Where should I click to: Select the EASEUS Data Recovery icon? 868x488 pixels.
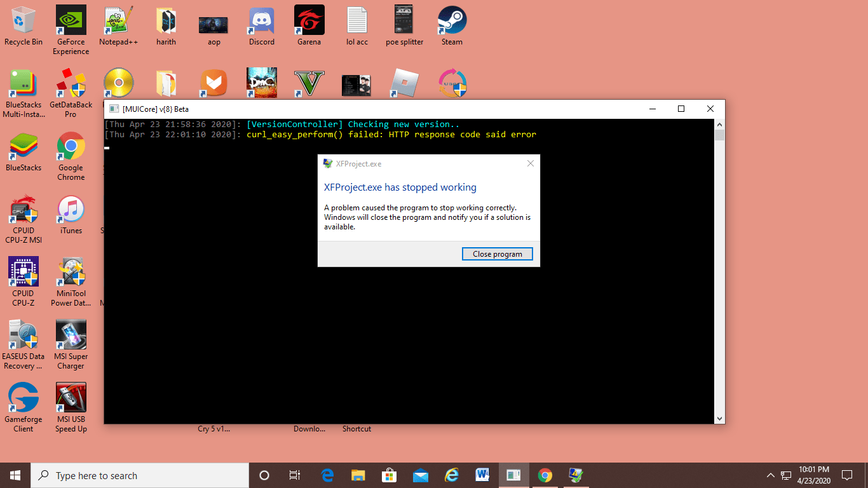coord(24,345)
